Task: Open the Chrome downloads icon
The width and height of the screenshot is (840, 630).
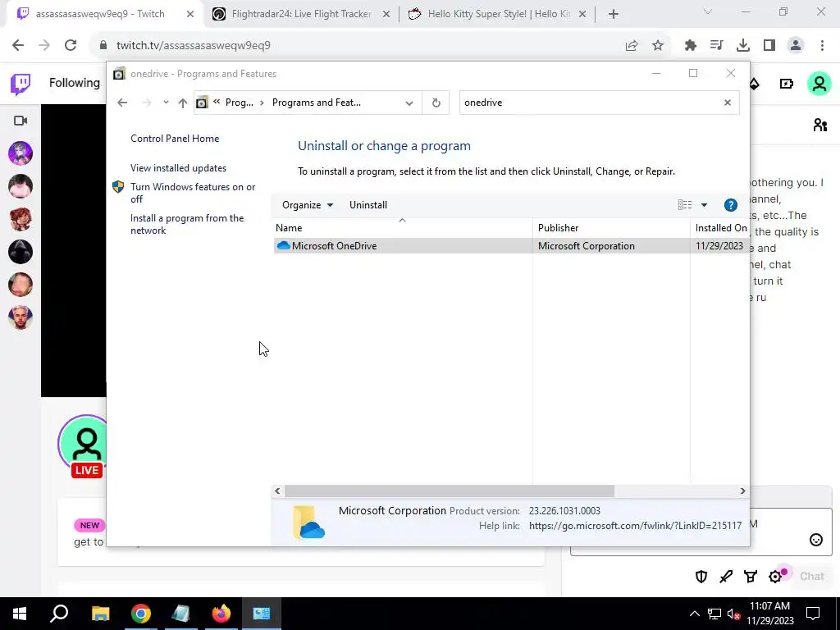Action: coord(743,46)
